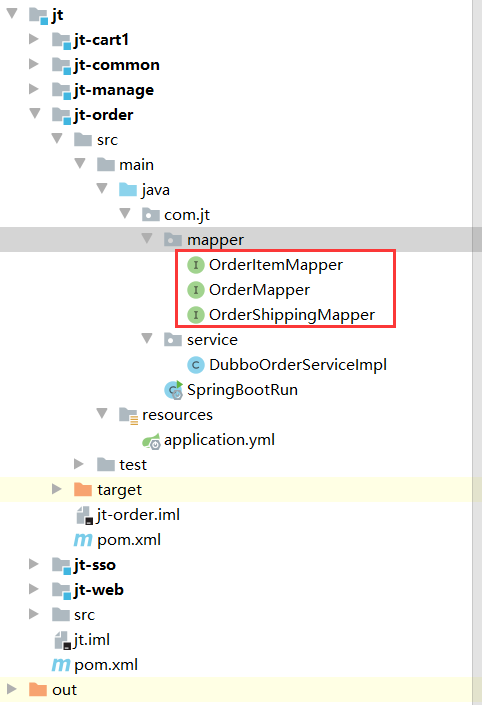The height and width of the screenshot is (705, 482).
Task: Expand the jt-common module arrow
Action: [34, 64]
